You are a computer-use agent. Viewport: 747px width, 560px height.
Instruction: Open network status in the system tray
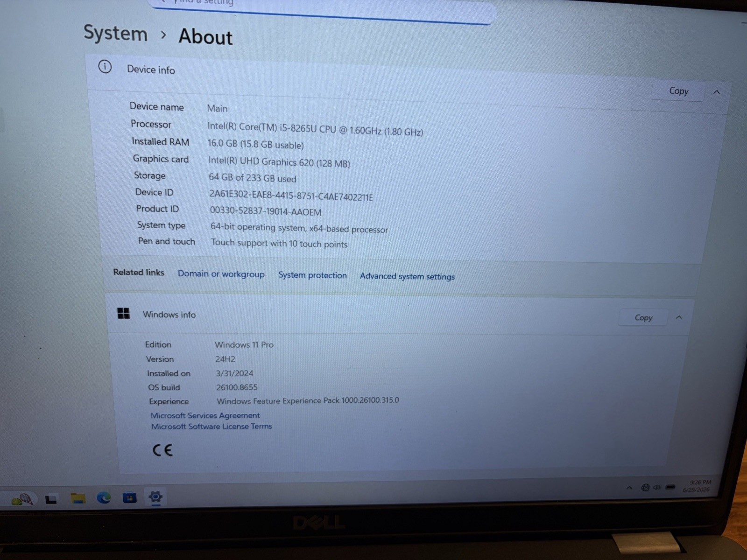(x=645, y=487)
